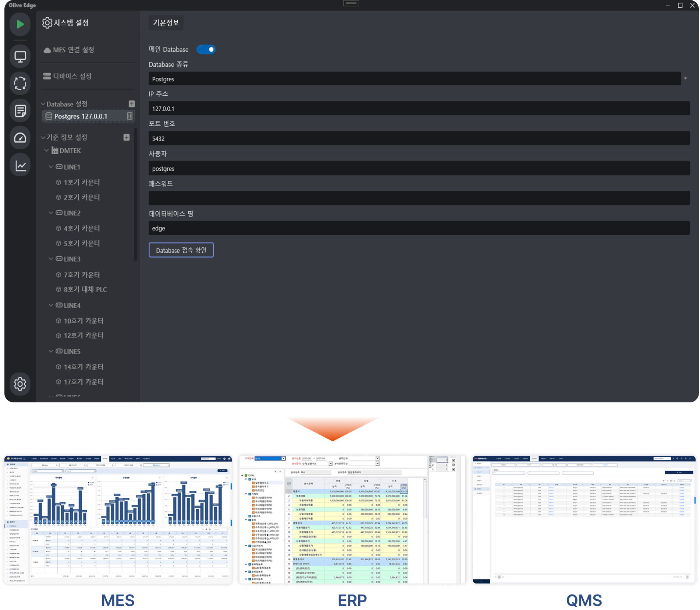This screenshot has width=700, height=610.
Task: Click the LINE3 line icon
Action: click(x=59, y=259)
